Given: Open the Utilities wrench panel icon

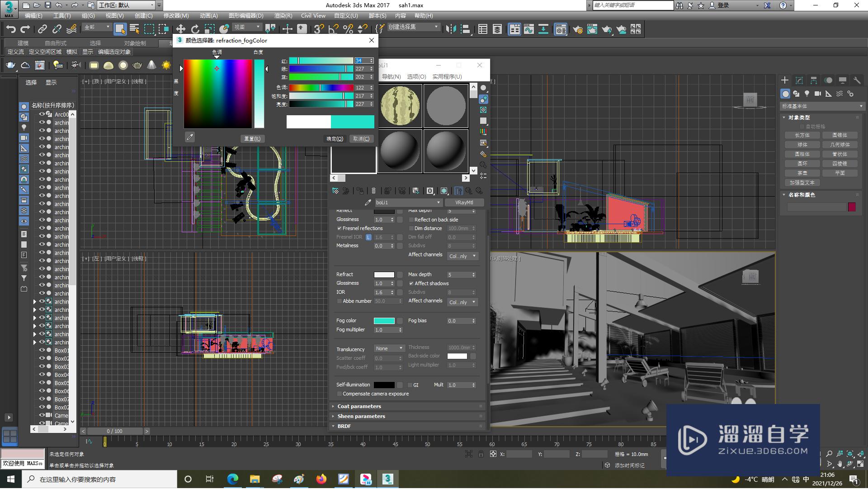Looking at the screenshot, I should (857, 80).
